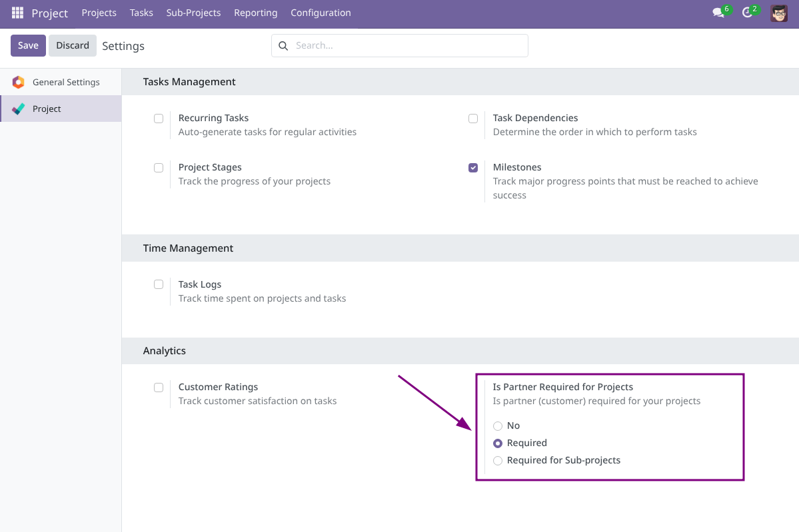Enable the Recurring Tasks checkbox
The image size is (799, 532).
coord(159,118)
